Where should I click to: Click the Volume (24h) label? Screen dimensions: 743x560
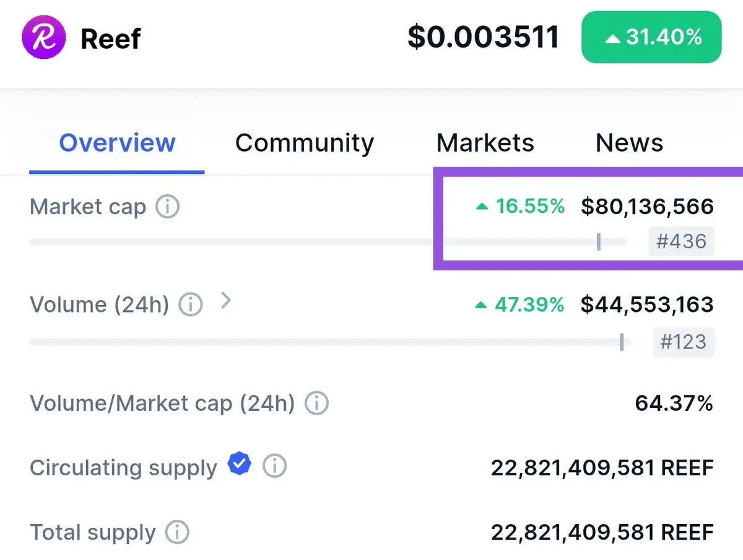point(100,304)
